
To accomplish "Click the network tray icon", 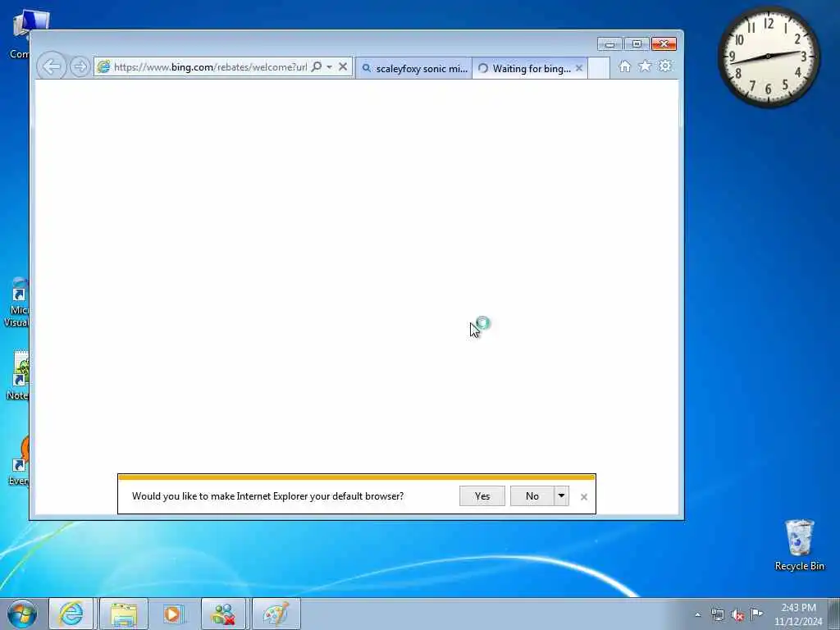I will [x=717, y=614].
